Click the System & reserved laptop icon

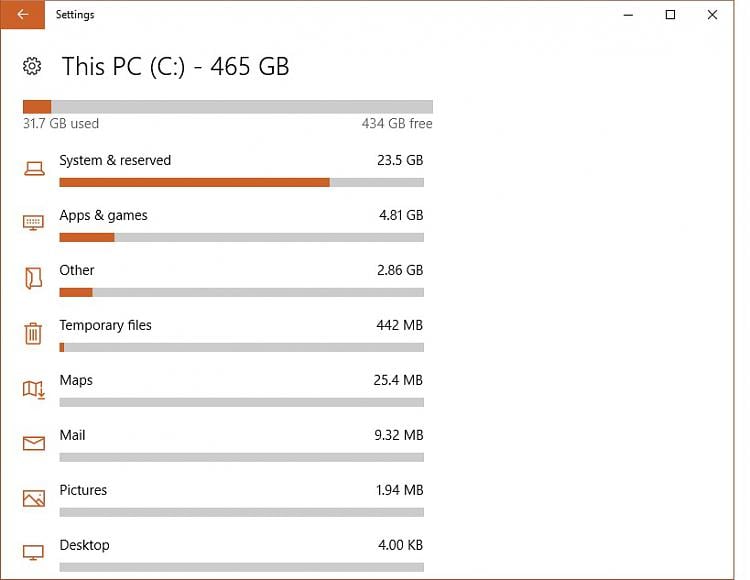click(34, 169)
